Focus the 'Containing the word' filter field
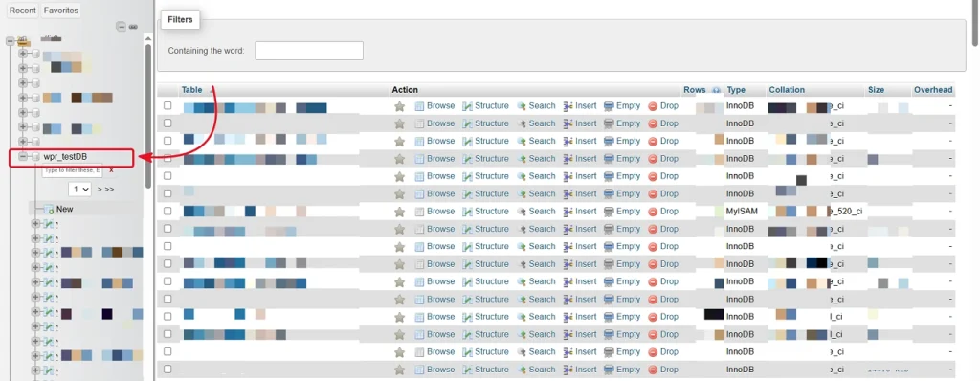This screenshot has width=980, height=381. click(x=309, y=51)
